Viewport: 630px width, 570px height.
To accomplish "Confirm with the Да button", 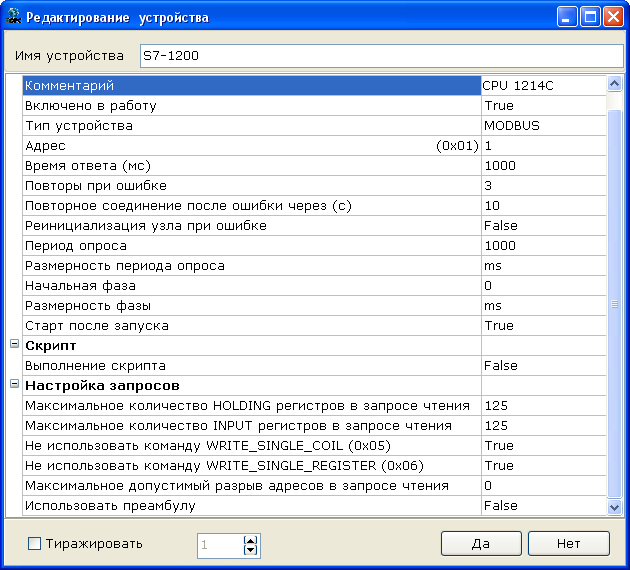I will pyautogui.click(x=481, y=543).
